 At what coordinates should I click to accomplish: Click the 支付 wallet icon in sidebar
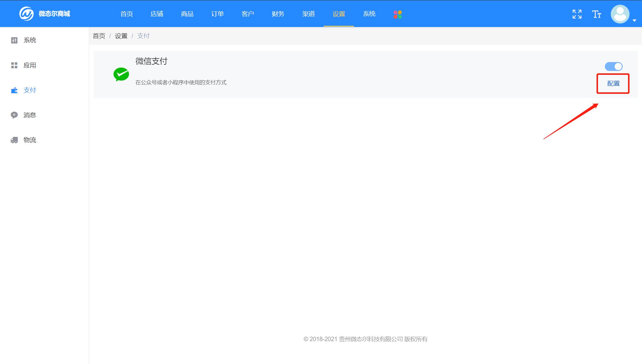pos(14,90)
